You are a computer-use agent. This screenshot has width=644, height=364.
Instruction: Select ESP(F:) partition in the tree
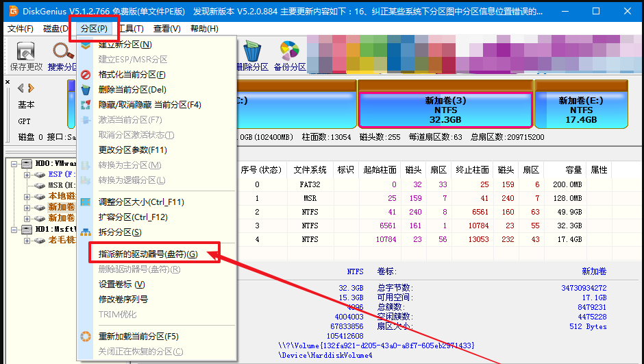[62, 175]
